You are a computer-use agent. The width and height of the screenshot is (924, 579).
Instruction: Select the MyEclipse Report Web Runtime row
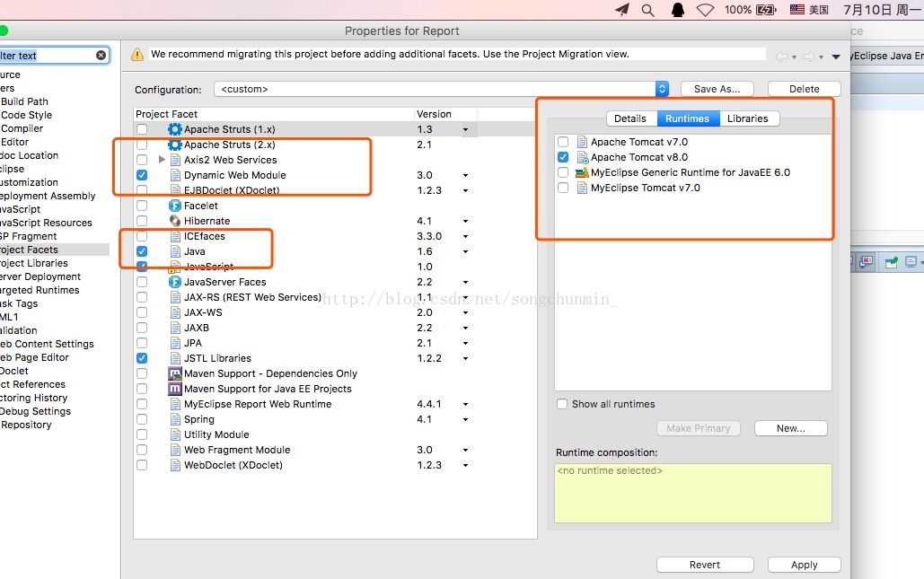coord(335,404)
